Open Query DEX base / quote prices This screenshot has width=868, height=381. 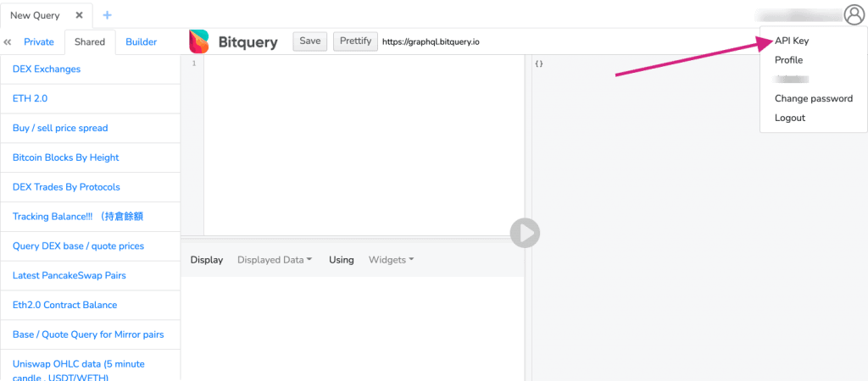(x=90, y=246)
